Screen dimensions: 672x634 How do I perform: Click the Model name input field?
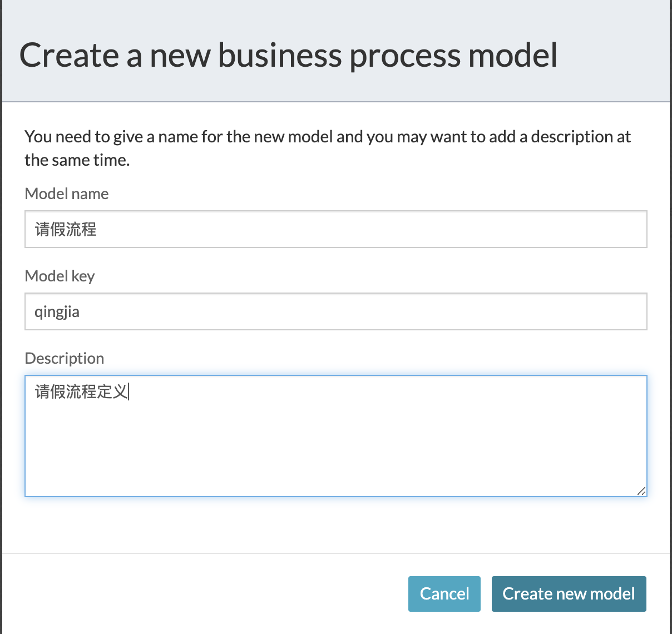[335, 229]
